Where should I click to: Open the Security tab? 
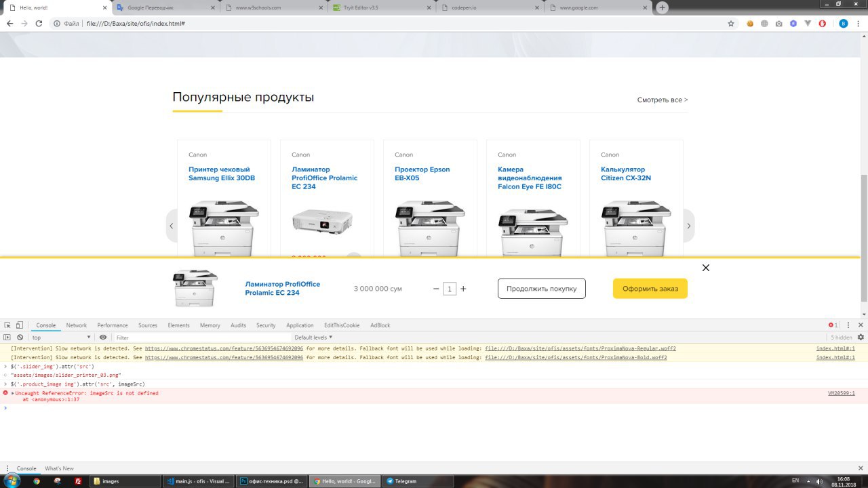tap(266, 325)
